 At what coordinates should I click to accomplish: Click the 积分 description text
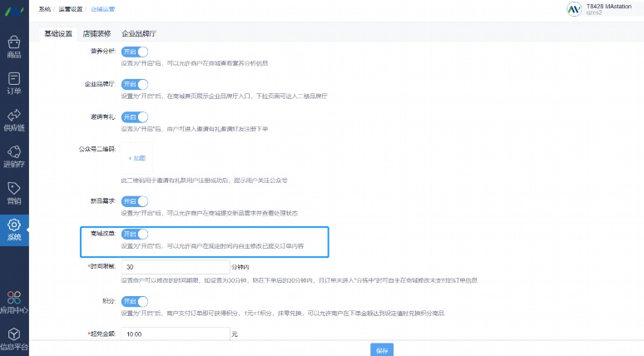click(x=283, y=314)
